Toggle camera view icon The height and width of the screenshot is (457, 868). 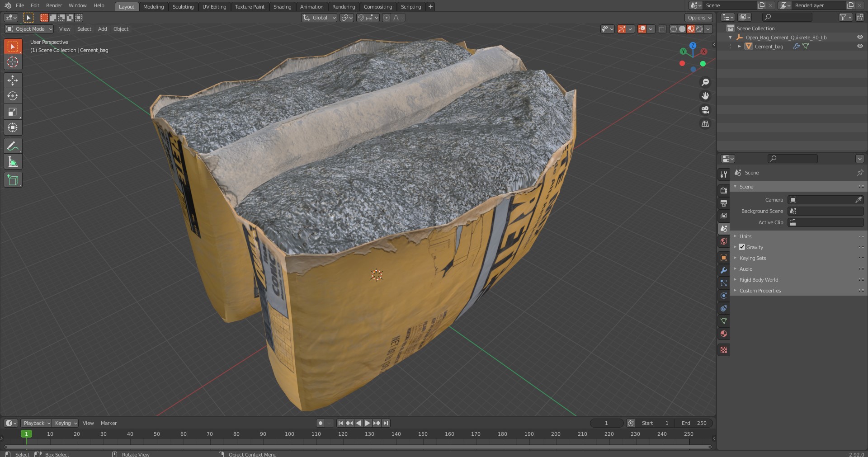point(705,110)
